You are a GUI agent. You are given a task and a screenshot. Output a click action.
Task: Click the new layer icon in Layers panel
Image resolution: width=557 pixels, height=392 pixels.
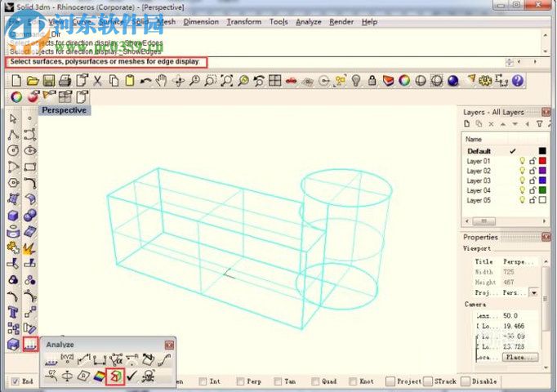[x=467, y=123]
